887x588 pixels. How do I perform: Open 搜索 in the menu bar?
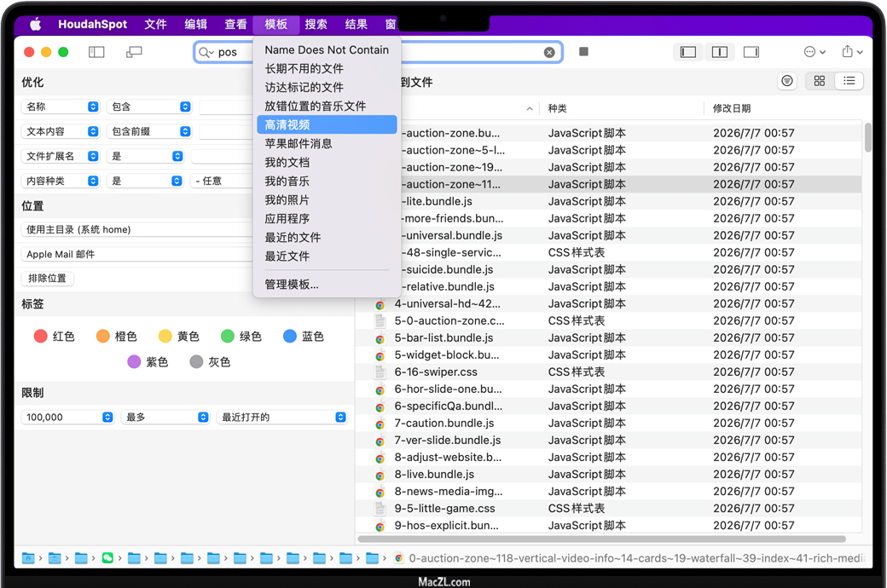point(316,24)
